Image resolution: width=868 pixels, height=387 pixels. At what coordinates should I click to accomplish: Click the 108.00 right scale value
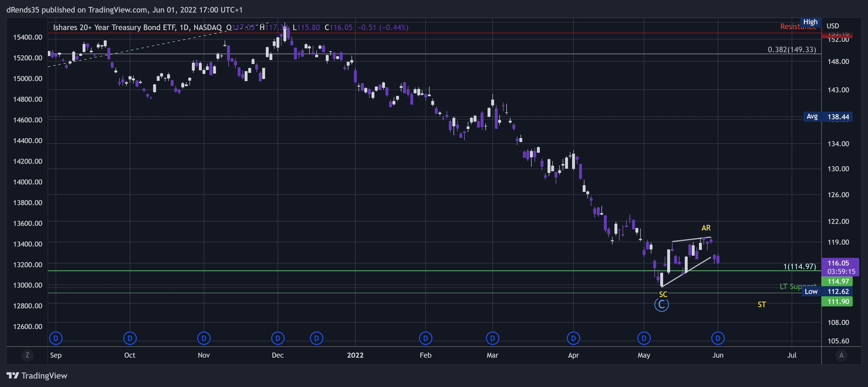[838, 322]
